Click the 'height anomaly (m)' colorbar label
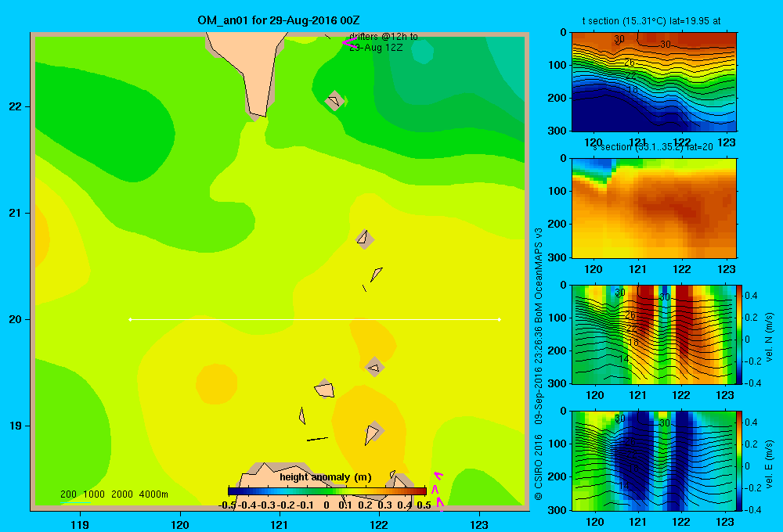Viewport: 783px width, 532px height. [x=326, y=477]
